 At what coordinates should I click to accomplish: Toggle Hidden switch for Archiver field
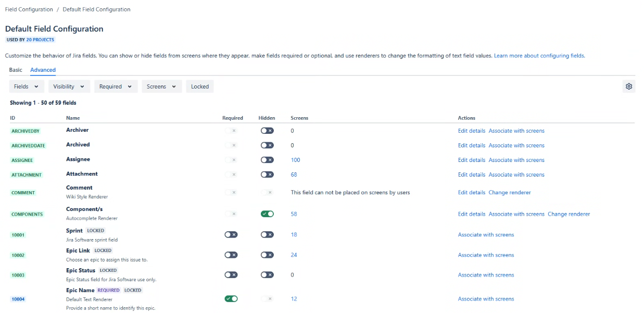(x=267, y=131)
